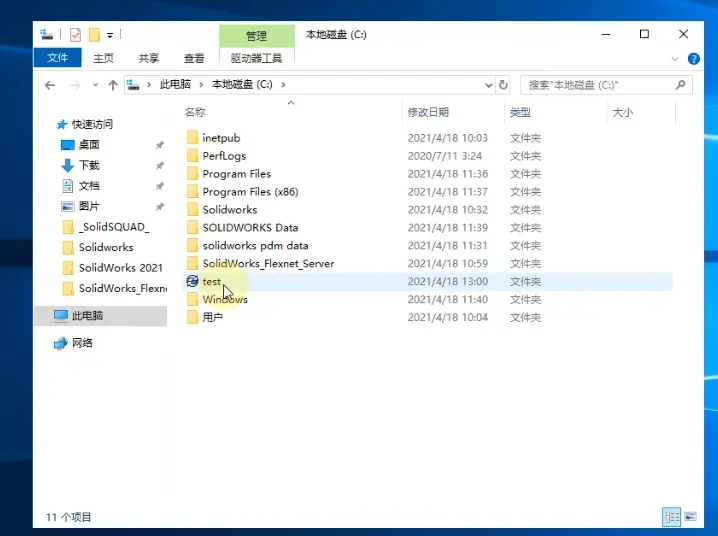Open _SolidSQUAD_ folder in navigation pane
Screen dimensions: 718x536
point(114,227)
